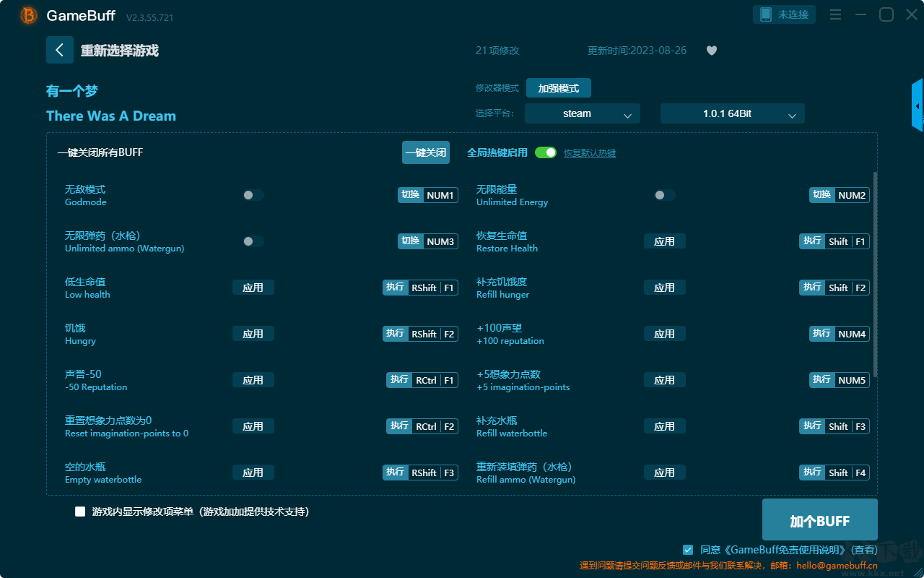Click Shift F4 hotkey for Refill ammo
The width and height of the screenshot is (924, 578).
(x=834, y=473)
